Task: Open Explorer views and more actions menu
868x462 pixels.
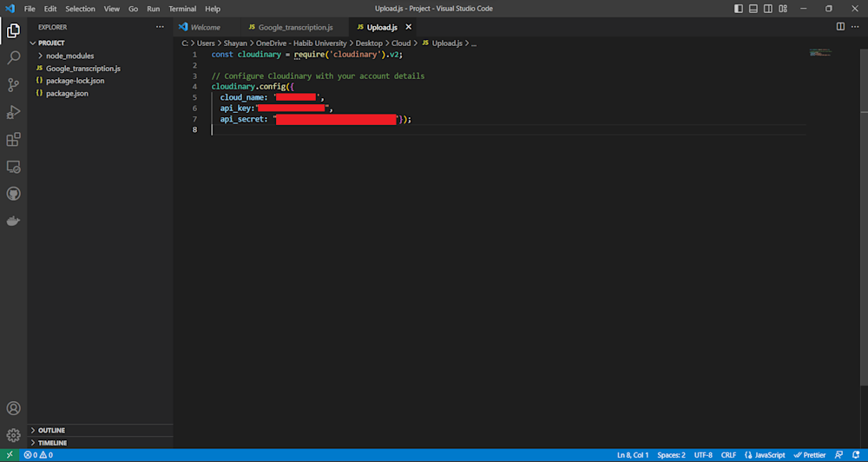Action: (160, 27)
